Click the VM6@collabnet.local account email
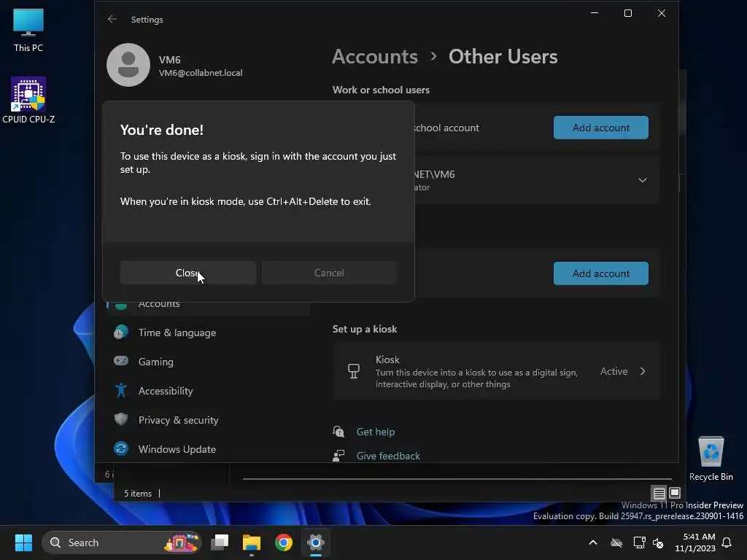Viewport: 747px width, 560px height. (x=201, y=73)
